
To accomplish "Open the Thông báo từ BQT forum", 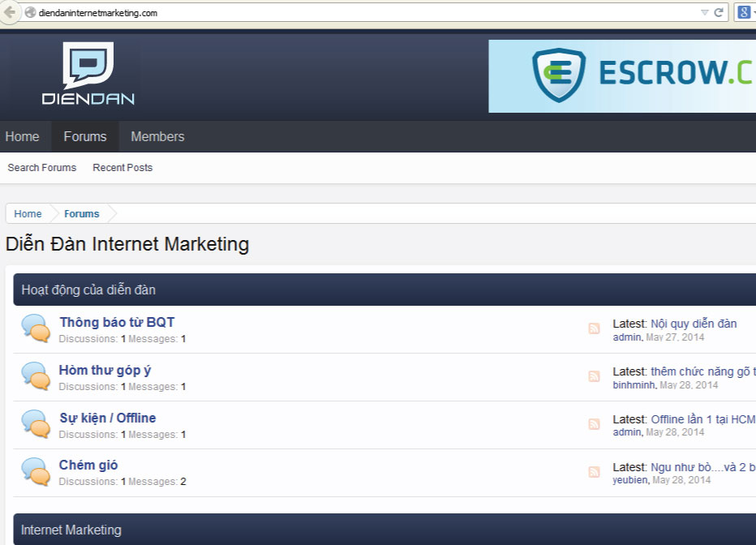I will tap(117, 322).
